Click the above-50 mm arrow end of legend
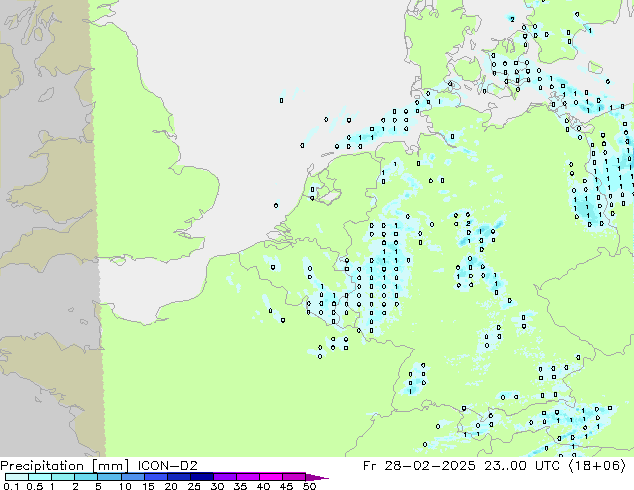 pyautogui.click(x=317, y=477)
